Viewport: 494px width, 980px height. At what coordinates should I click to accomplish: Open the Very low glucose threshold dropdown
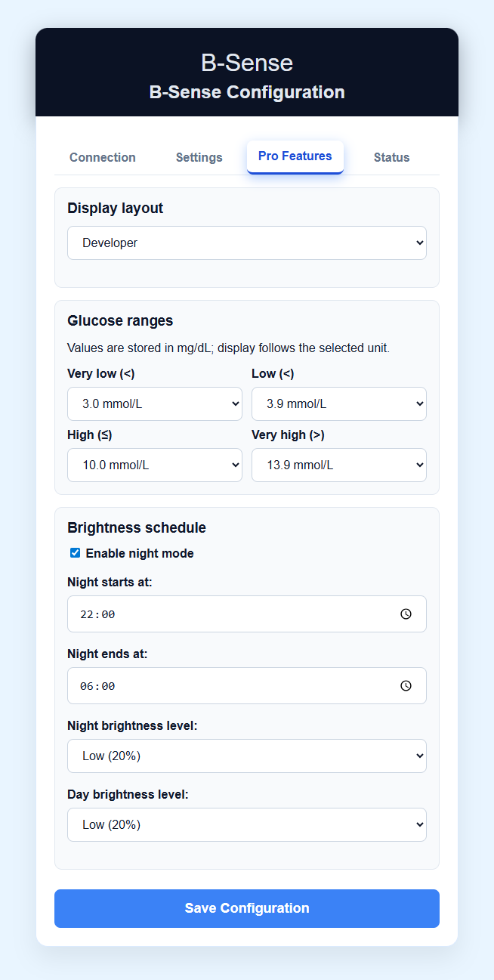[154, 403]
